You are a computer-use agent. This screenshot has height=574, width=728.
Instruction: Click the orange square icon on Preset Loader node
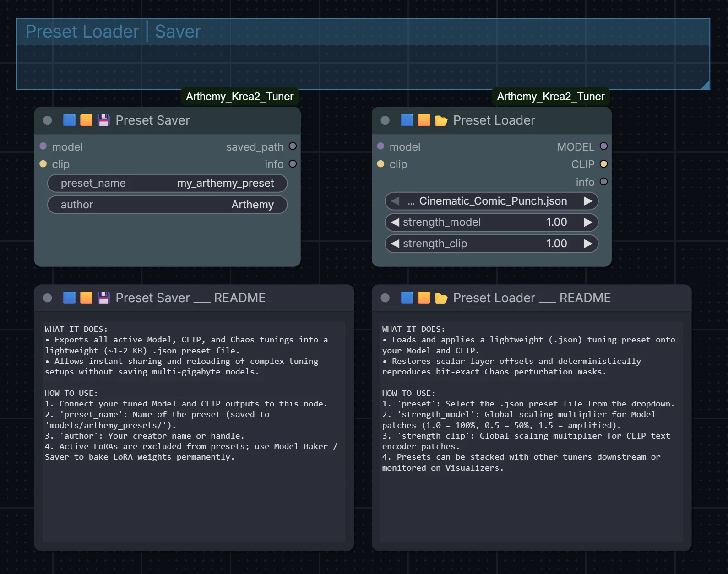coord(424,120)
